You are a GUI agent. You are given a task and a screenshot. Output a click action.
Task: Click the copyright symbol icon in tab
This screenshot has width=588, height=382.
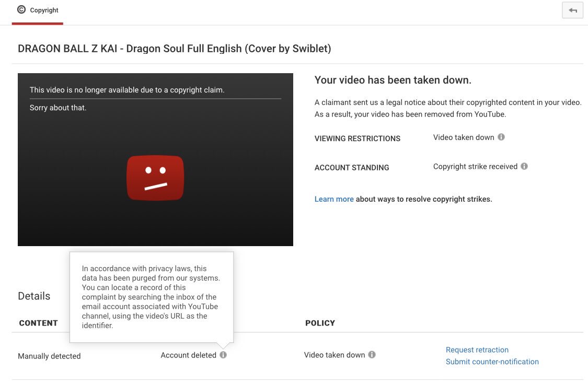pos(21,10)
